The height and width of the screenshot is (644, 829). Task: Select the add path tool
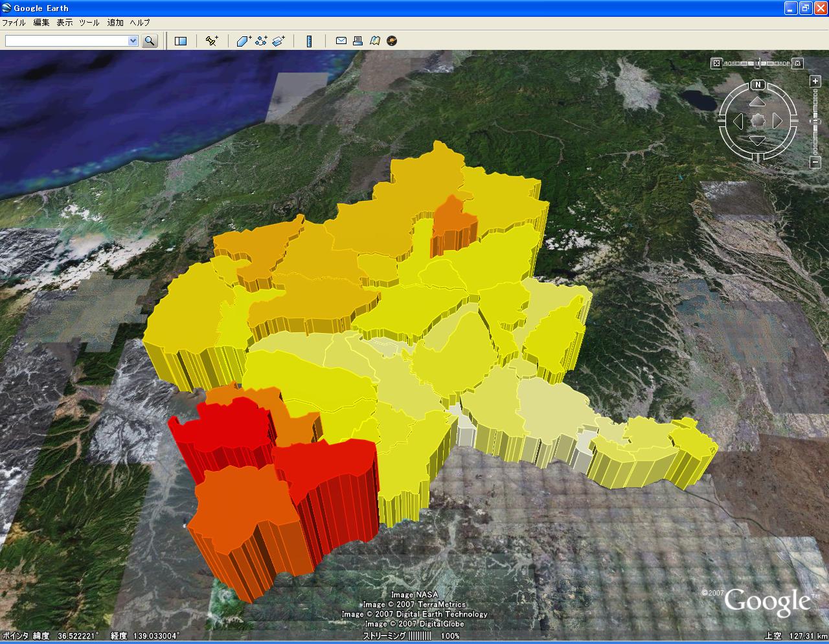coord(261,41)
